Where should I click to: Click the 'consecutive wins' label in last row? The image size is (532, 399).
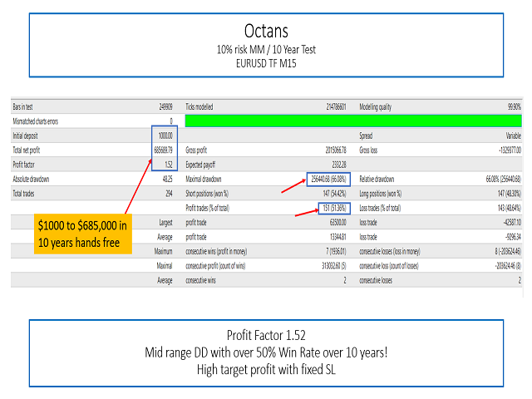(x=200, y=280)
